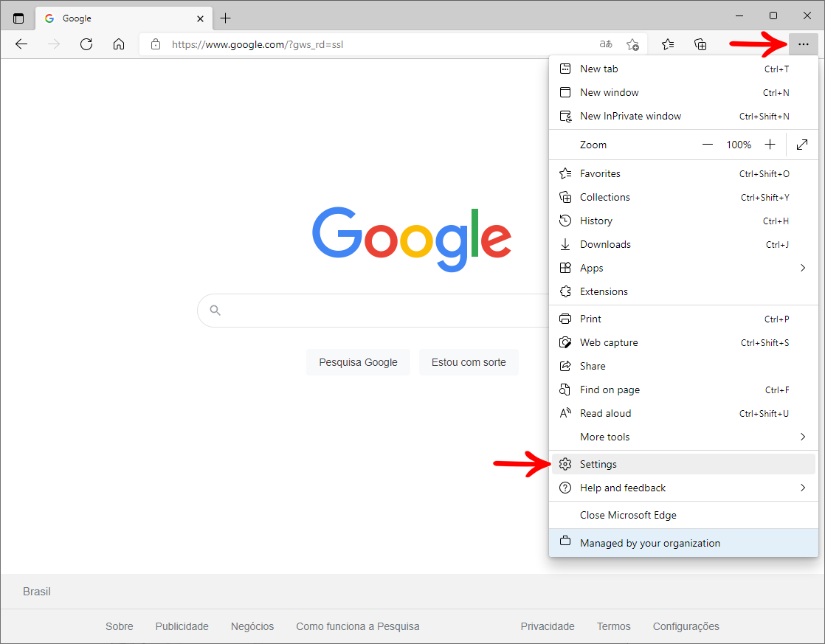
Task: View site information lock icon
Action: point(155,44)
